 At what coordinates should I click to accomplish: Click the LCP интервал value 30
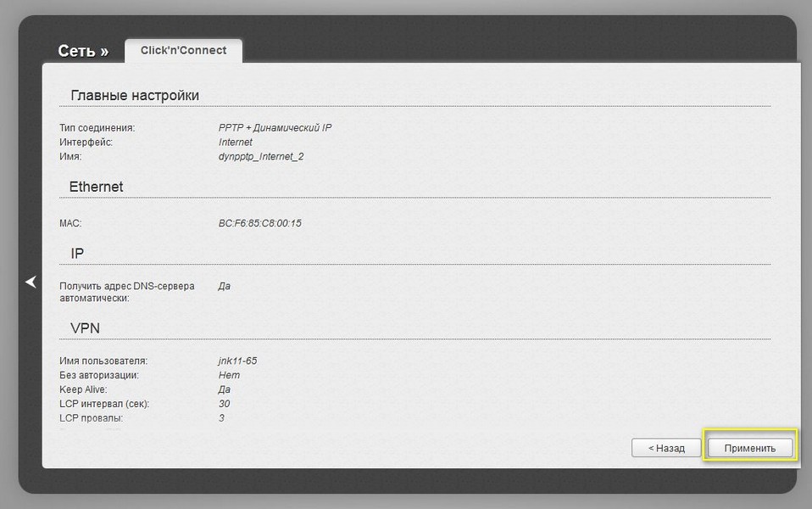pos(224,403)
